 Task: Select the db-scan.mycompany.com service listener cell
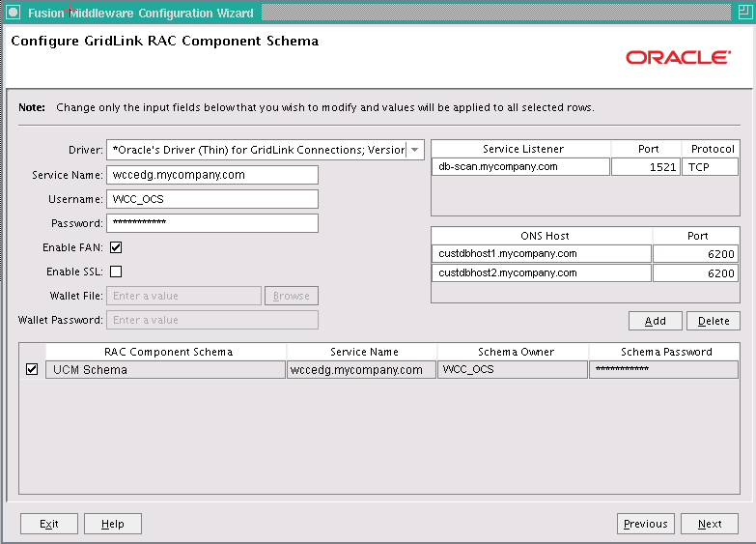click(520, 166)
